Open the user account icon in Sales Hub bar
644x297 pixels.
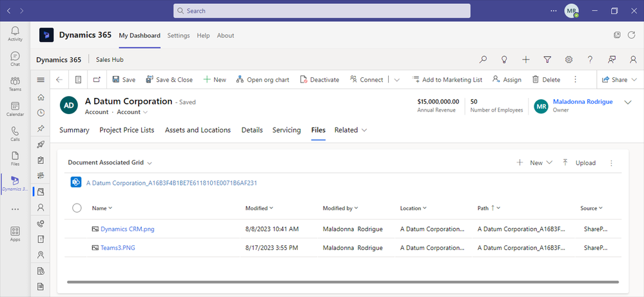click(x=633, y=59)
